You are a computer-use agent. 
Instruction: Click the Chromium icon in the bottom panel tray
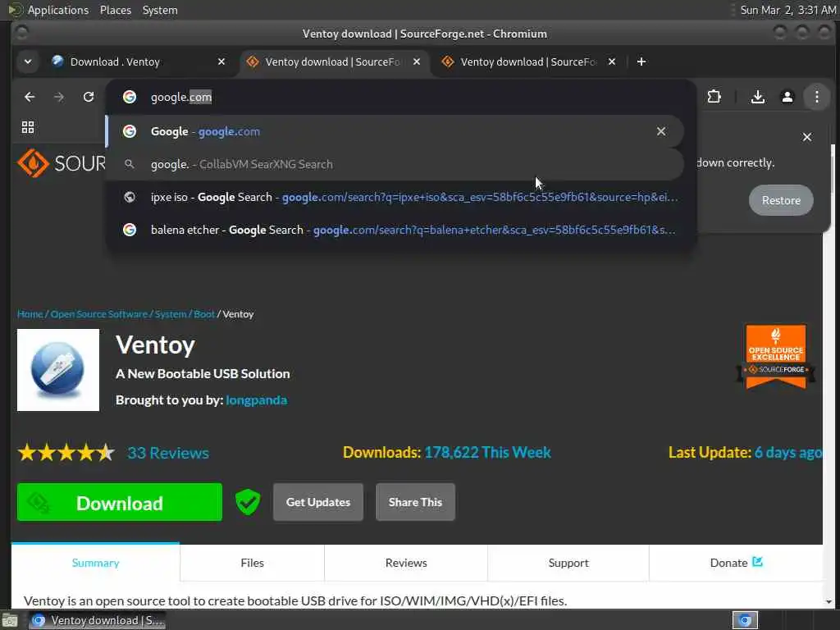click(x=745, y=620)
